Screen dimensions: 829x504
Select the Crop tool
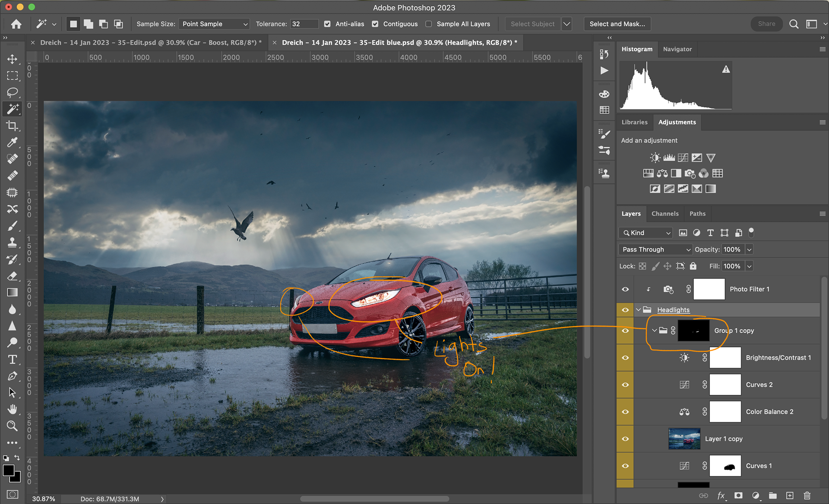13,126
